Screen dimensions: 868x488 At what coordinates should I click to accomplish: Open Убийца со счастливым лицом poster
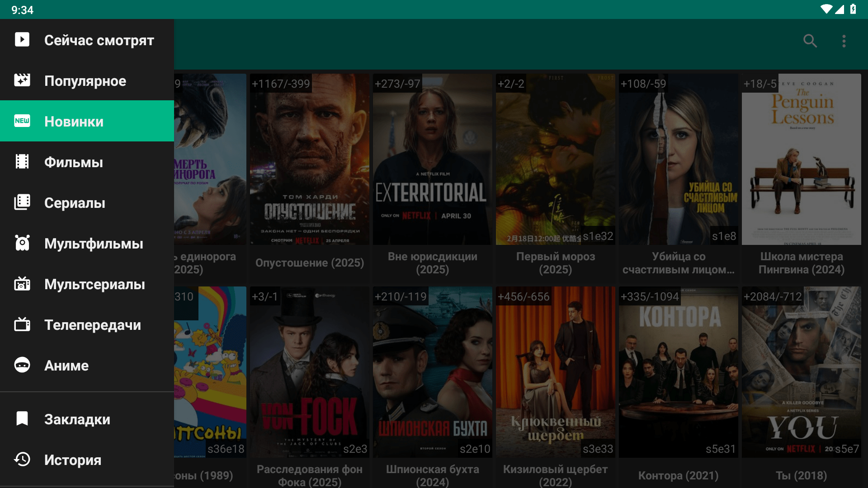(679, 159)
